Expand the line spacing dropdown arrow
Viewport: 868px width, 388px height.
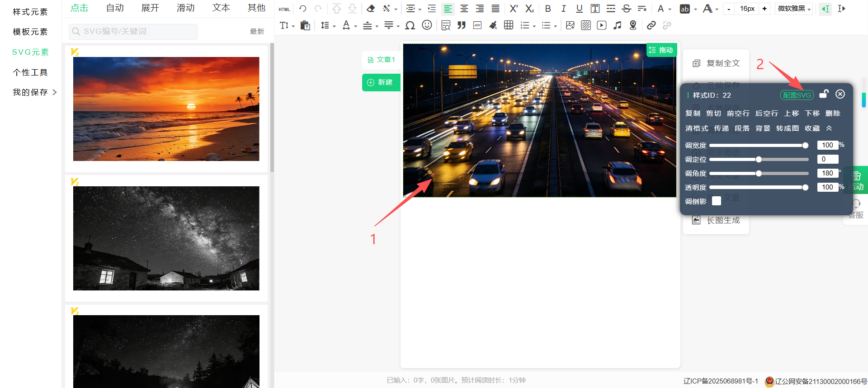[334, 26]
